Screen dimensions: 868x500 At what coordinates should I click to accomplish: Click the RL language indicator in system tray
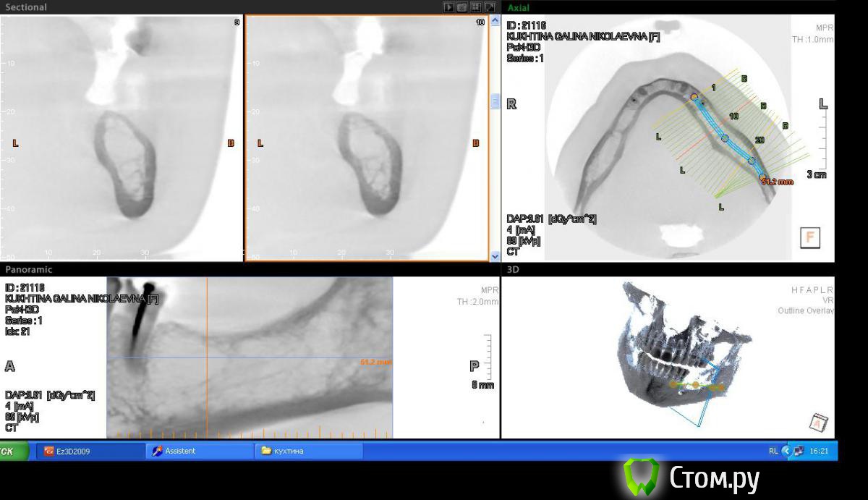pyautogui.click(x=773, y=451)
